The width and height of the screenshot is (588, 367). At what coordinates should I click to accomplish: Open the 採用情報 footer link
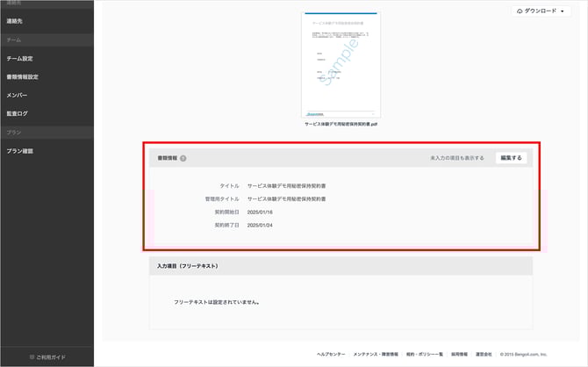460,354
